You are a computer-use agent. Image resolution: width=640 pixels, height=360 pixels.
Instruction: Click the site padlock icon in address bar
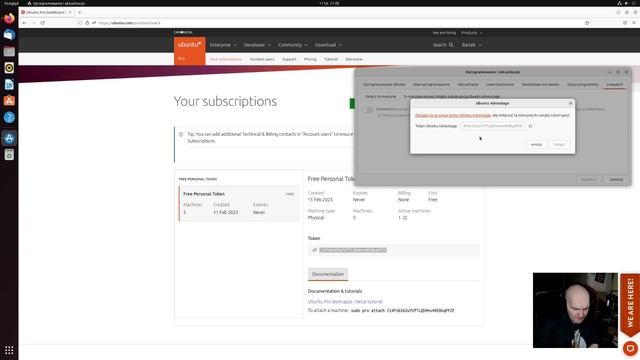(x=87, y=23)
